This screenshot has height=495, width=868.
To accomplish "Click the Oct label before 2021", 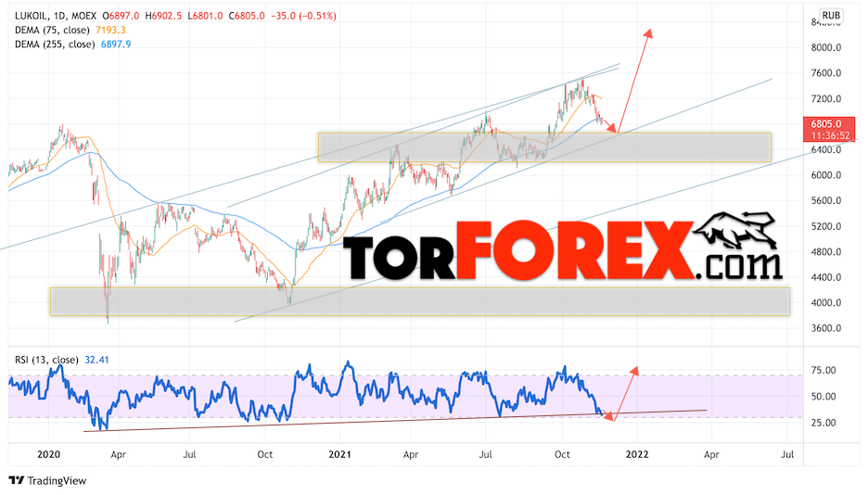I will (x=265, y=454).
